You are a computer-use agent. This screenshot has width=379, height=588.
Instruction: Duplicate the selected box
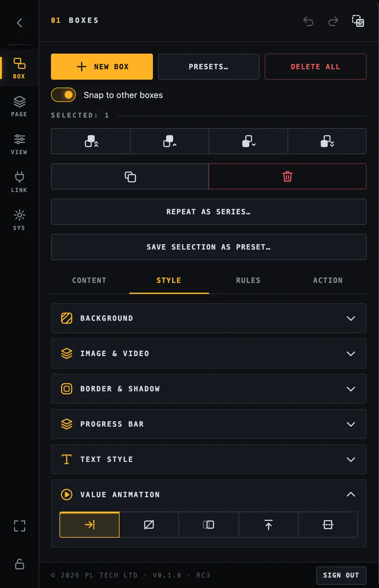(130, 176)
